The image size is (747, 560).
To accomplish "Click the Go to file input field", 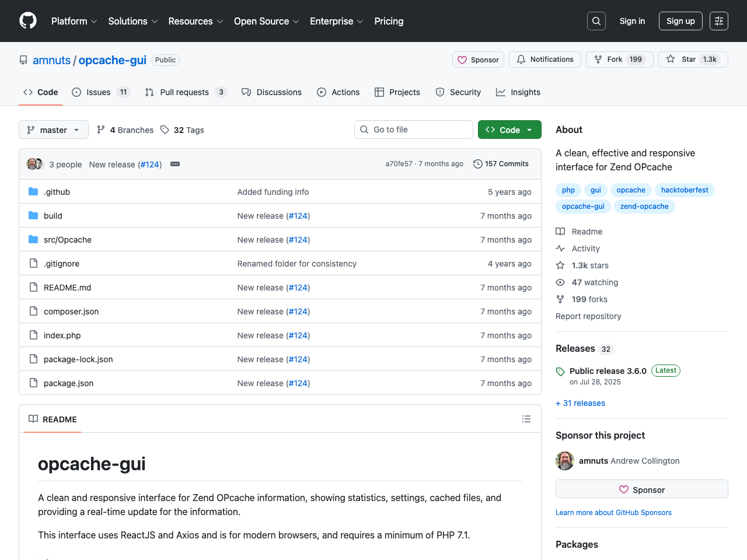I will click(x=413, y=129).
